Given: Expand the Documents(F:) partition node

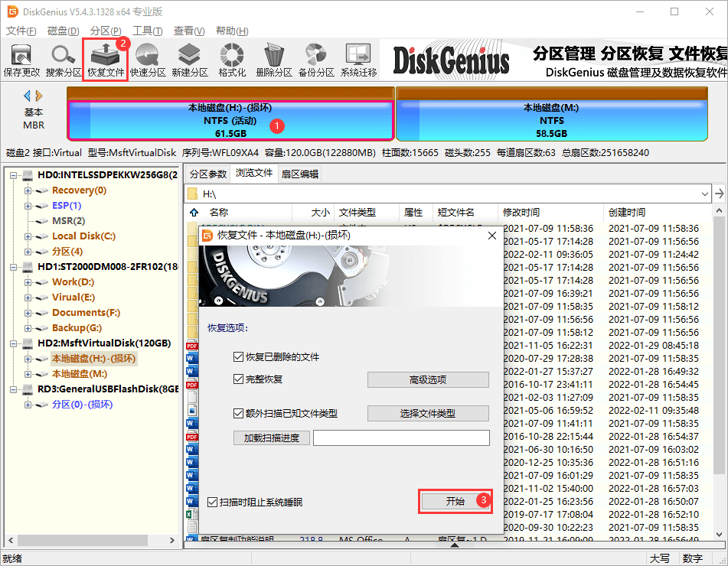Looking at the screenshot, I should pyautogui.click(x=28, y=313).
